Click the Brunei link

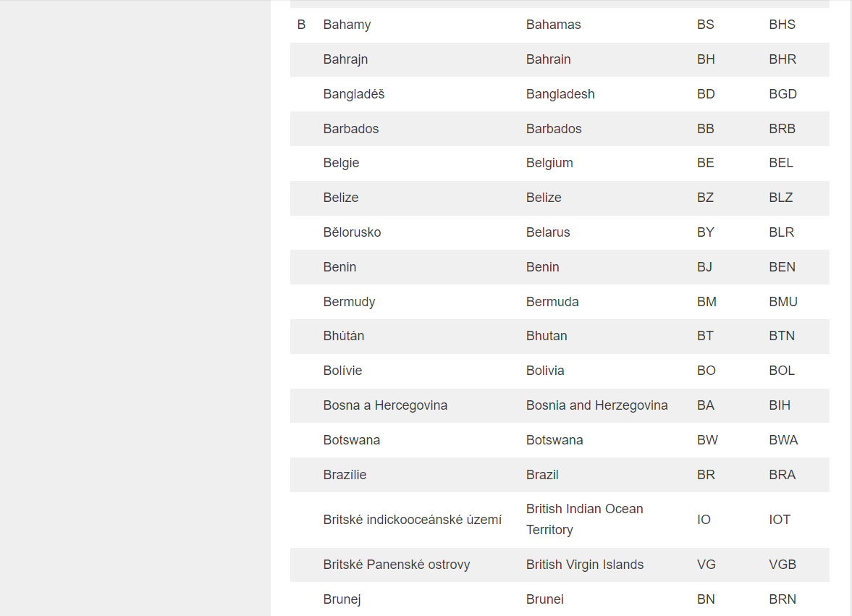tap(544, 599)
